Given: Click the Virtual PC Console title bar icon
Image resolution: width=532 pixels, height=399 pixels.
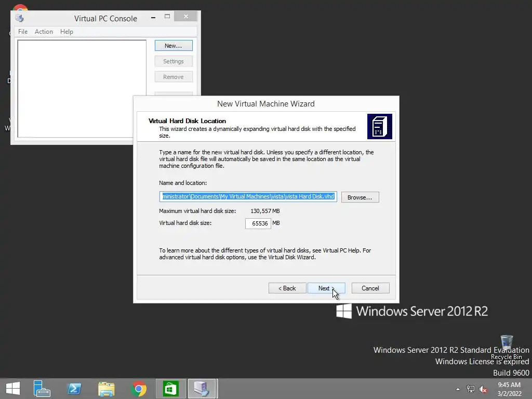Looking at the screenshot, I should (20, 18).
